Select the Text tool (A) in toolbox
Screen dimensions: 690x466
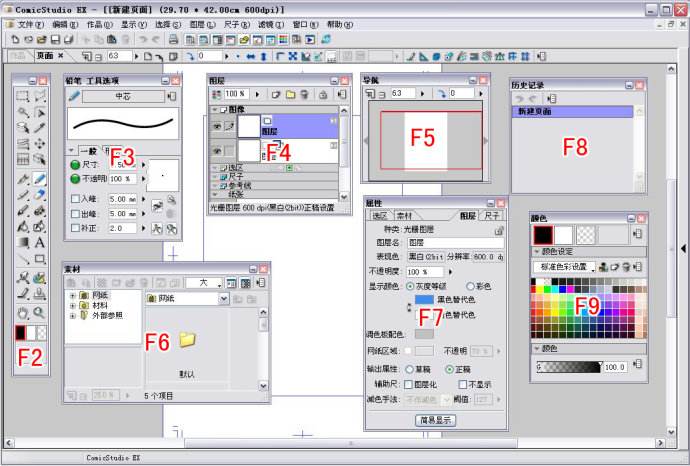click(x=40, y=242)
